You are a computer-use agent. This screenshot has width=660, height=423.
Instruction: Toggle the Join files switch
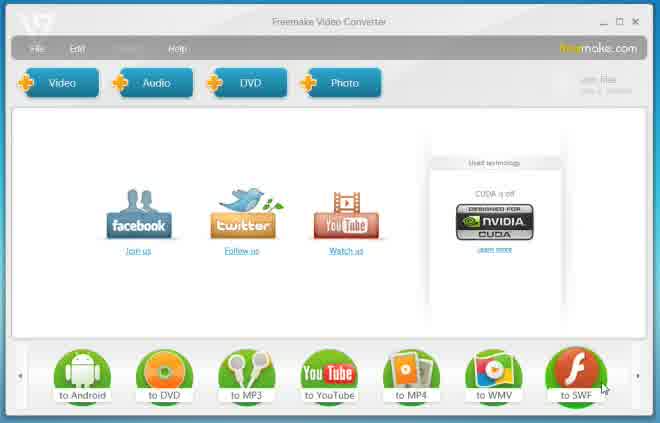(x=605, y=84)
